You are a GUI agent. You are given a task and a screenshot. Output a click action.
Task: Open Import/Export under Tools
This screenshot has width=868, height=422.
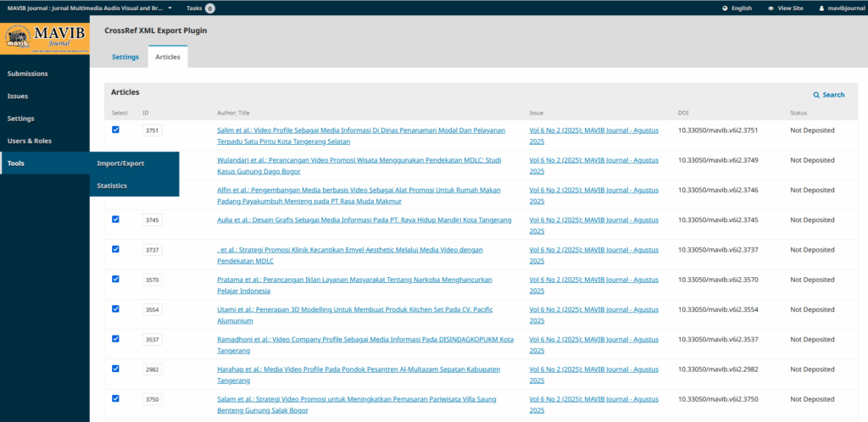click(x=120, y=163)
